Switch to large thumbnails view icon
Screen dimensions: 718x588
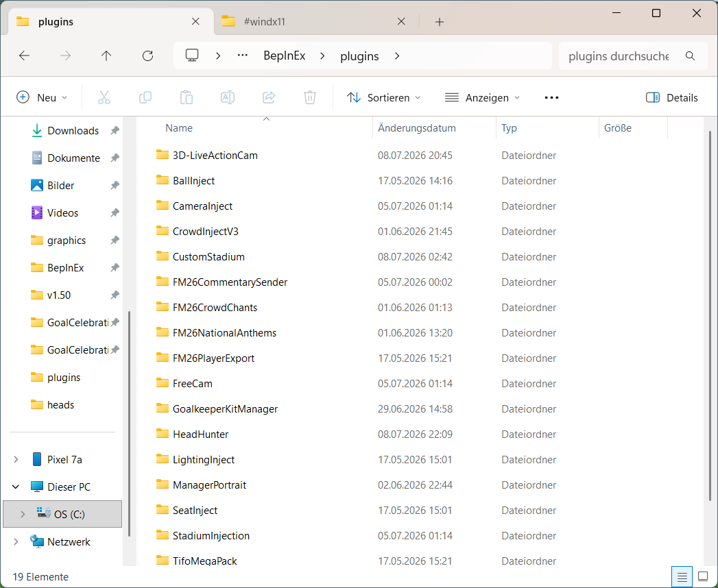click(702, 576)
